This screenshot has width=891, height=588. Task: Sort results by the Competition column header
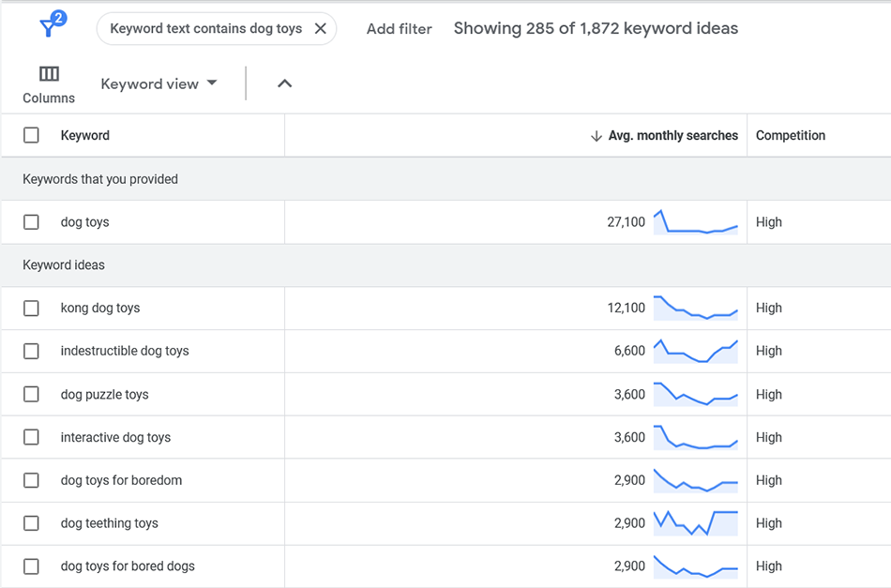791,134
